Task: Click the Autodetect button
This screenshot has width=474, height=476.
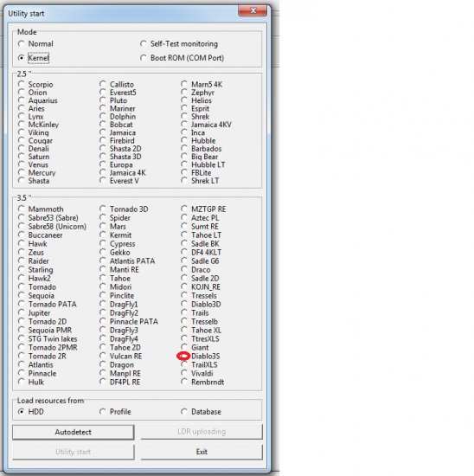Action: [74, 432]
